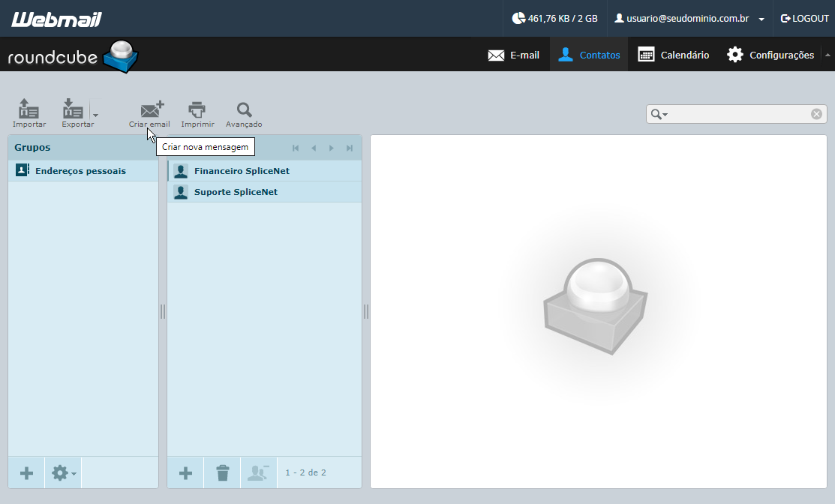Go to last page of contacts
The width and height of the screenshot is (835, 504).
click(350, 148)
